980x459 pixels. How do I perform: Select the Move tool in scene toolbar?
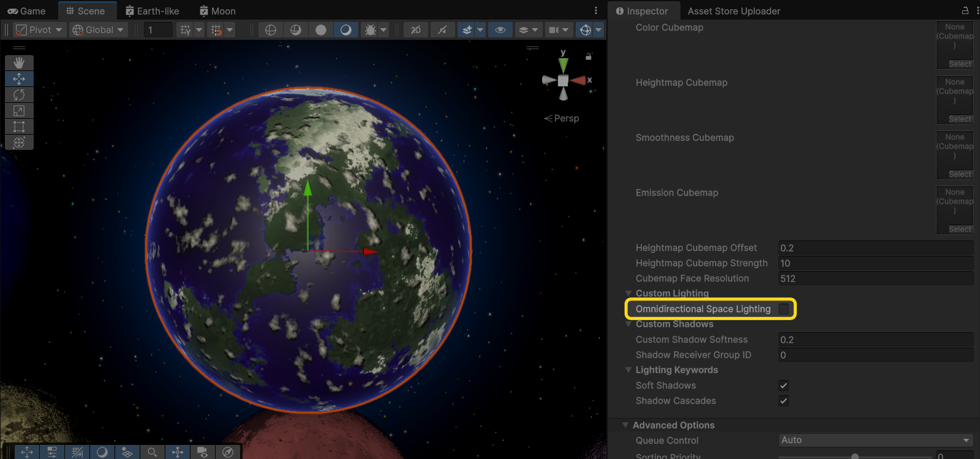(19, 78)
